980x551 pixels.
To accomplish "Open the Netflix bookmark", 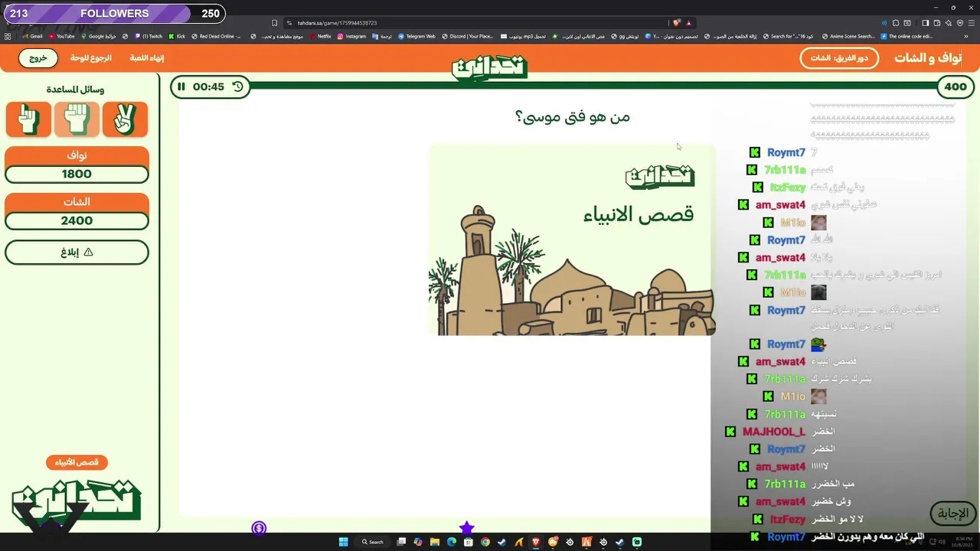I will coord(321,36).
